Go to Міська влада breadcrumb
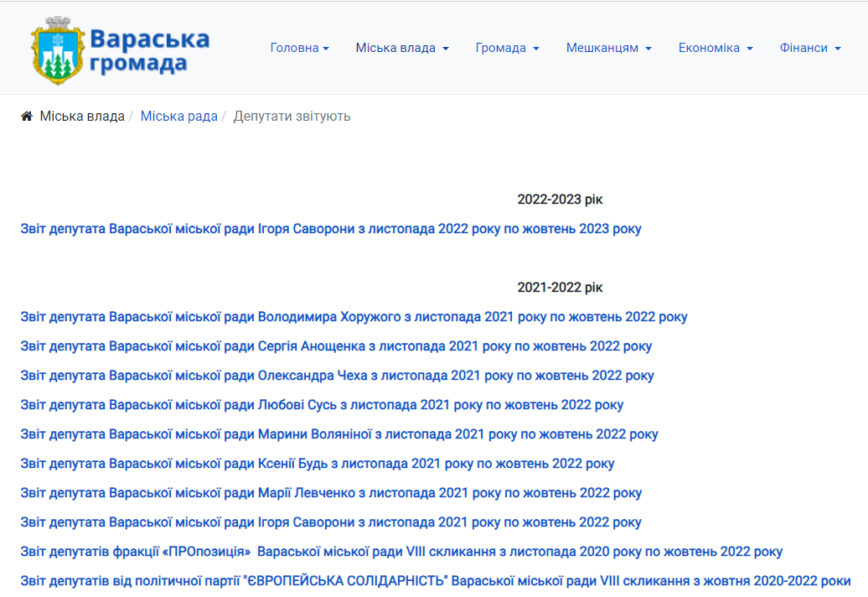 (82, 117)
